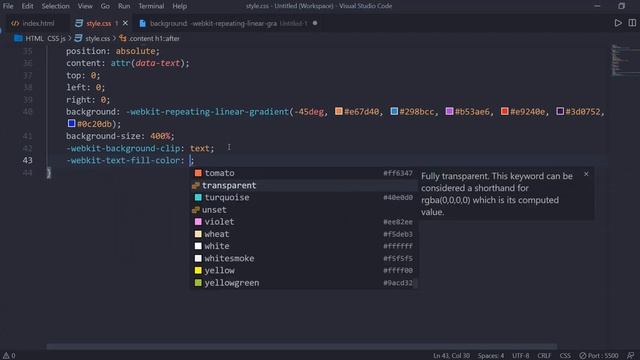
Task: Change encoding via UTF-8 status item
Action: tap(520, 356)
